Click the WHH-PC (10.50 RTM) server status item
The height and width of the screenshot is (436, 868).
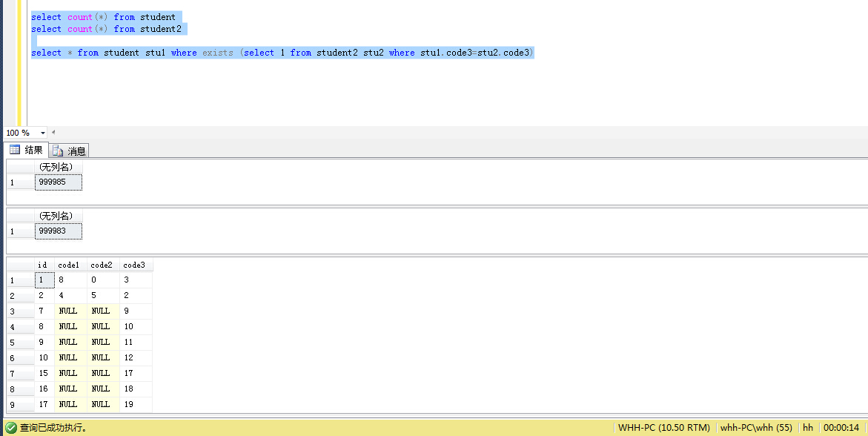[x=664, y=428]
